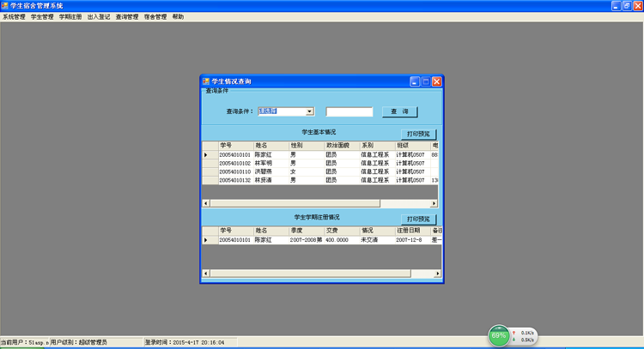
Task: Click 打印预览 for 学生基本情况
Action: (x=420, y=134)
